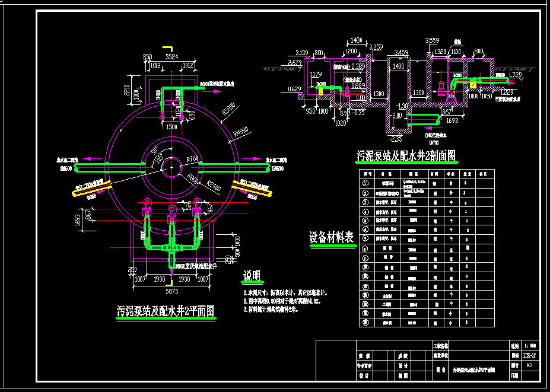The height and width of the screenshot is (392, 550).
Task: Select the 设备材料表 heading
Action: click(331, 237)
